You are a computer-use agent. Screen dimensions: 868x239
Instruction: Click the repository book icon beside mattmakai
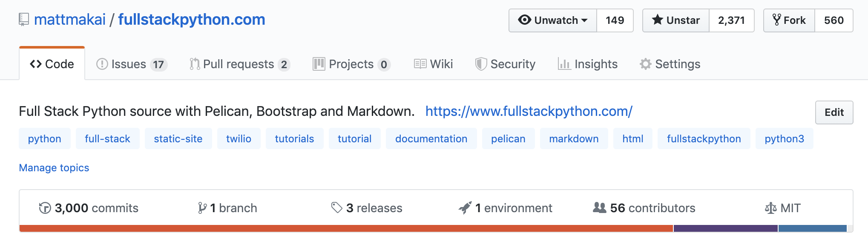[x=24, y=20]
